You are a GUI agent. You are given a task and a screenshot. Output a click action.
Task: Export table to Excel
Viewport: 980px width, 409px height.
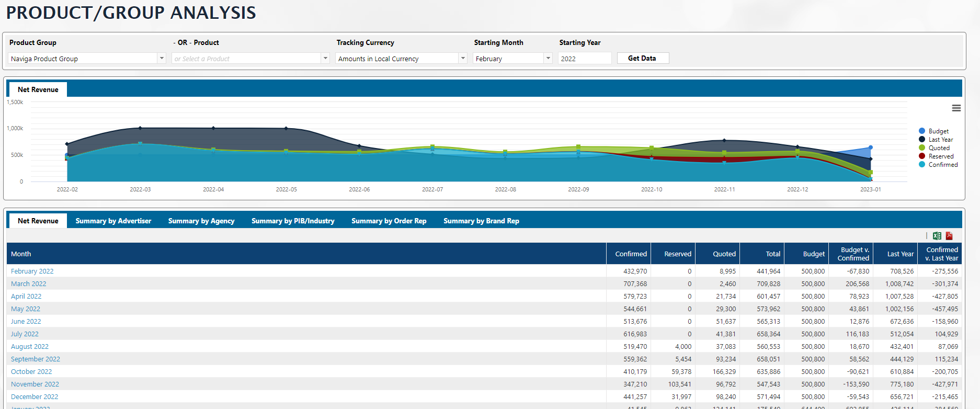937,236
